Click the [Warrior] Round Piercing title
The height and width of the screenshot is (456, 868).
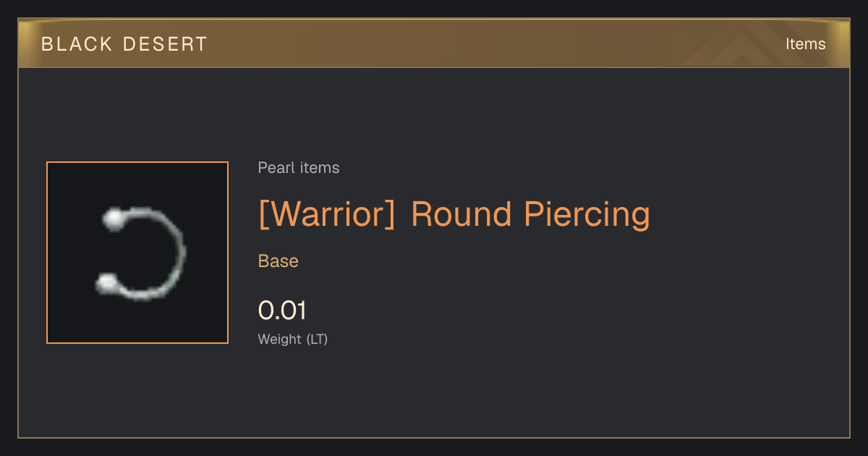[x=454, y=214]
